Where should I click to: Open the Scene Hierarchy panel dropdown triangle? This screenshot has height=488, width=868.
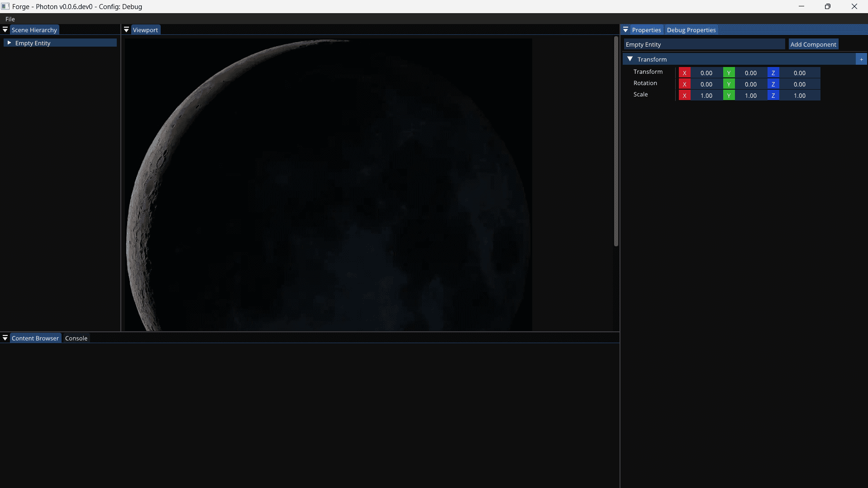(x=5, y=30)
